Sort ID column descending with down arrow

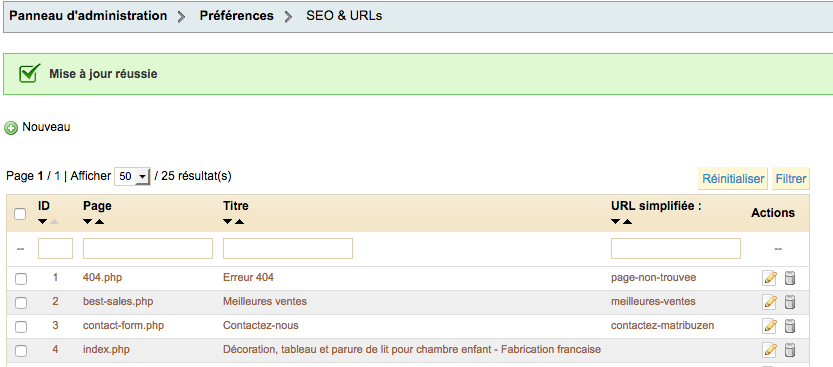point(43,221)
